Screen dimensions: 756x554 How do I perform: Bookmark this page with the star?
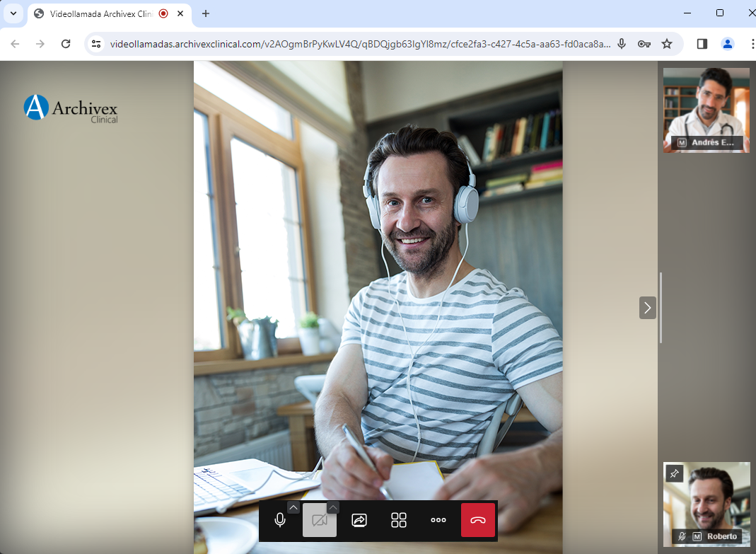click(667, 44)
